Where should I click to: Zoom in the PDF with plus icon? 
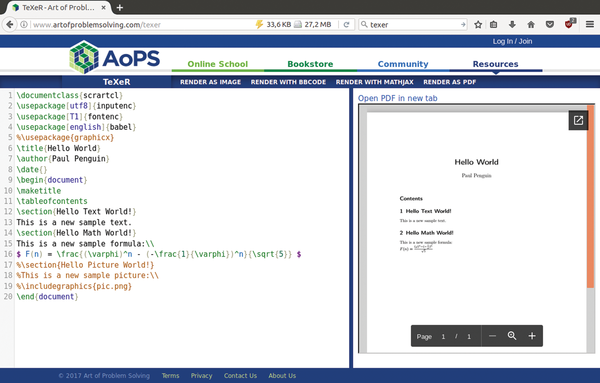coord(532,336)
